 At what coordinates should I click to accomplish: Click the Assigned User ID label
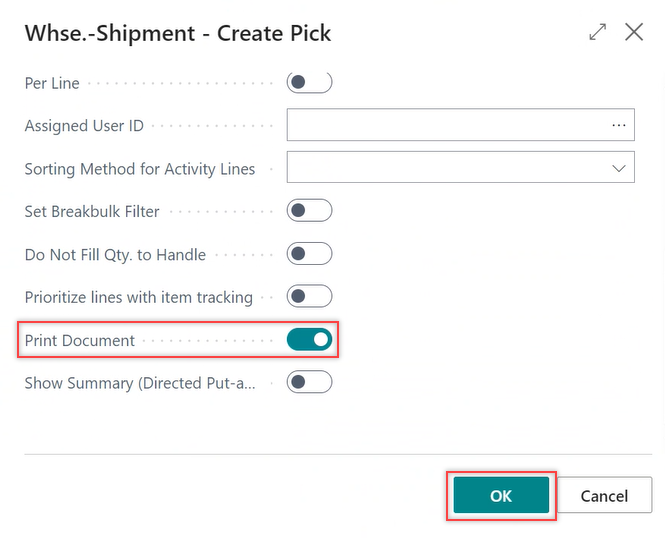84,126
